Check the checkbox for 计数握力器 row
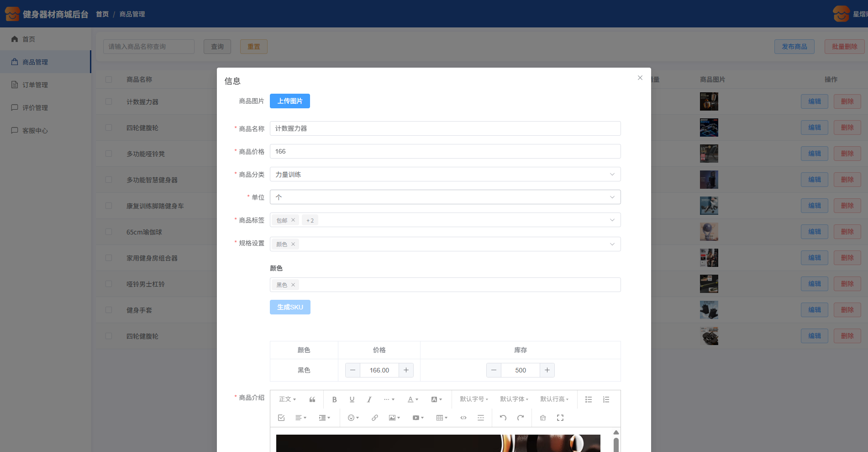The image size is (868, 452). (109, 101)
